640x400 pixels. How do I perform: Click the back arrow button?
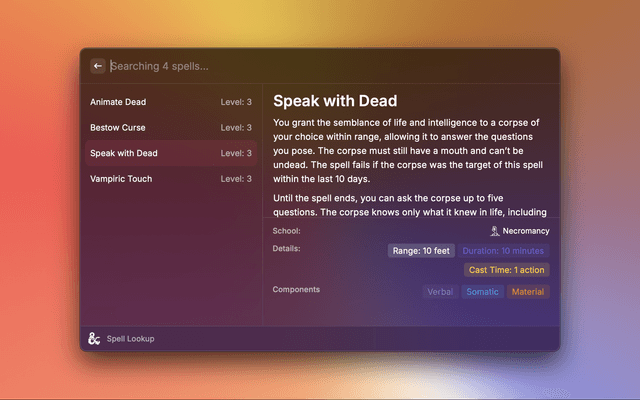point(98,66)
